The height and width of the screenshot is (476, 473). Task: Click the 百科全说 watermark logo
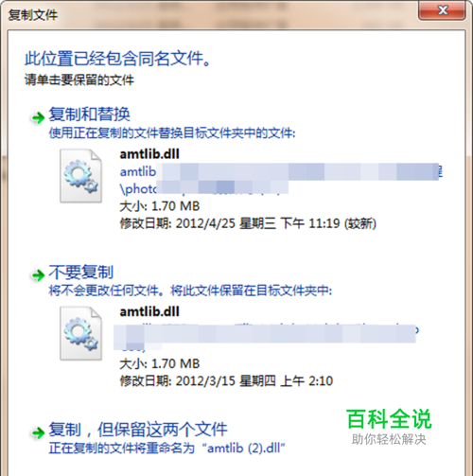(x=389, y=426)
